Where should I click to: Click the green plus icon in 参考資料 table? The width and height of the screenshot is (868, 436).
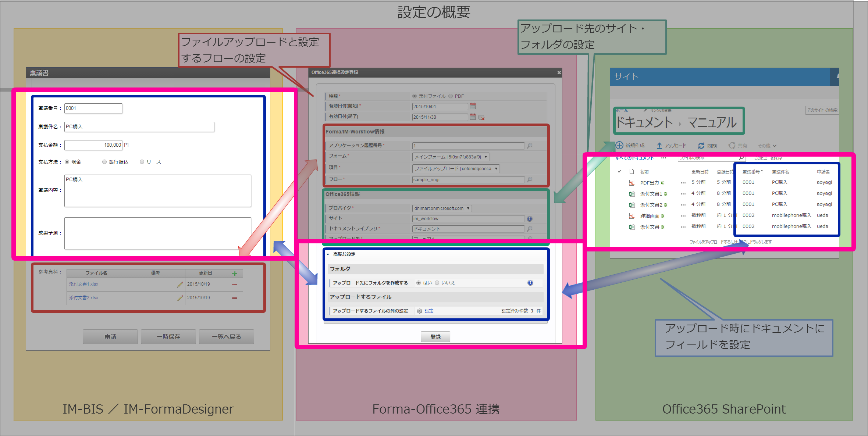click(234, 273)
